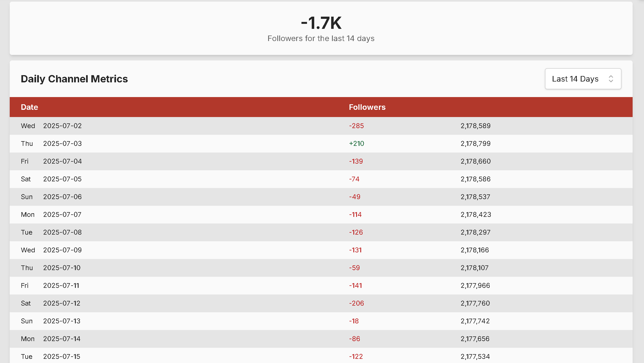Click the -285 follower change value

[x=356, y=126]
